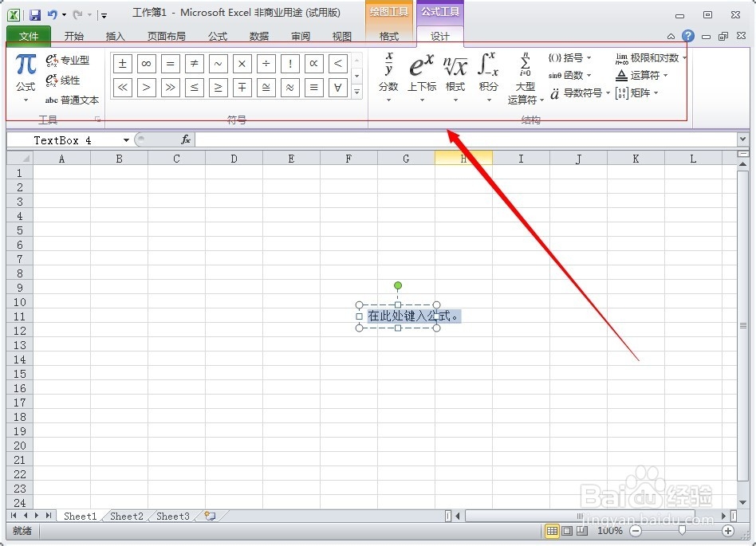Select 专业型 professional equation format
Screen dimensions: 756x546
(68, 61)
